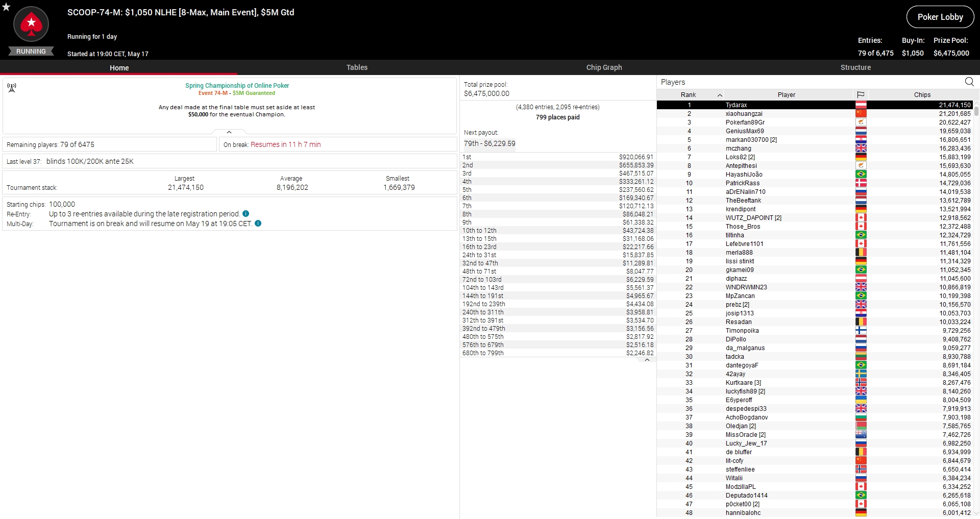Click flag icon beside Those_Bros

(x=861, y=227)
